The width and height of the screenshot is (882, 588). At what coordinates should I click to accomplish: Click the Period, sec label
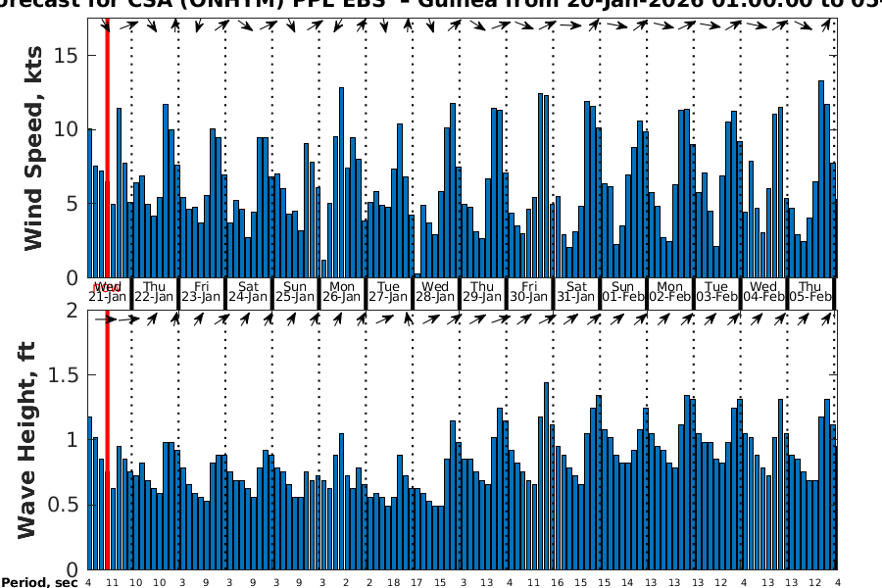(39, 583)
